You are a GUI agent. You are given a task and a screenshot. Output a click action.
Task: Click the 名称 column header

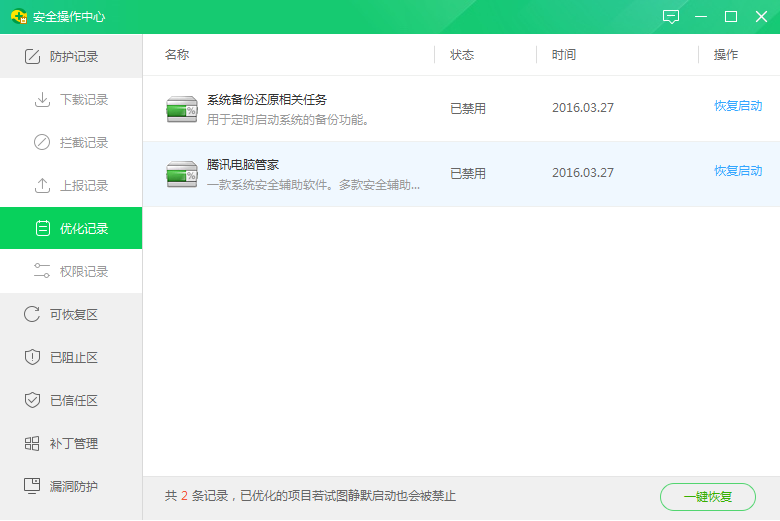[x=177, y=54]
